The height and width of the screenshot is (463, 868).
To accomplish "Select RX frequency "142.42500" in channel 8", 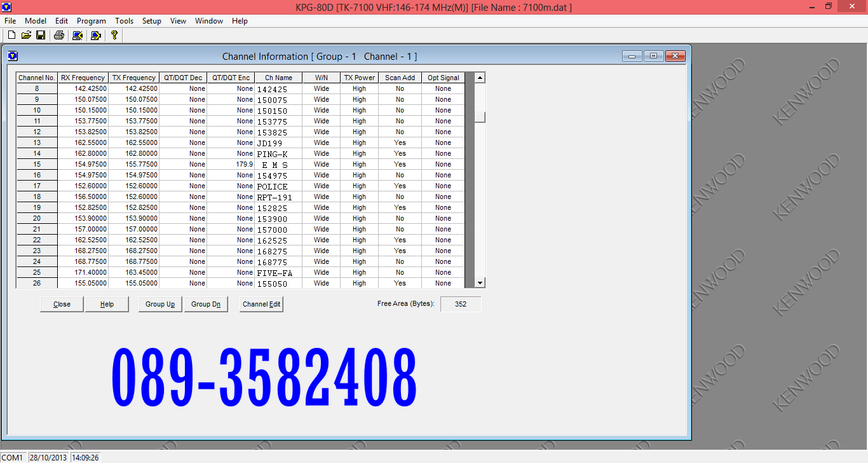I will (x=83, y=89).
